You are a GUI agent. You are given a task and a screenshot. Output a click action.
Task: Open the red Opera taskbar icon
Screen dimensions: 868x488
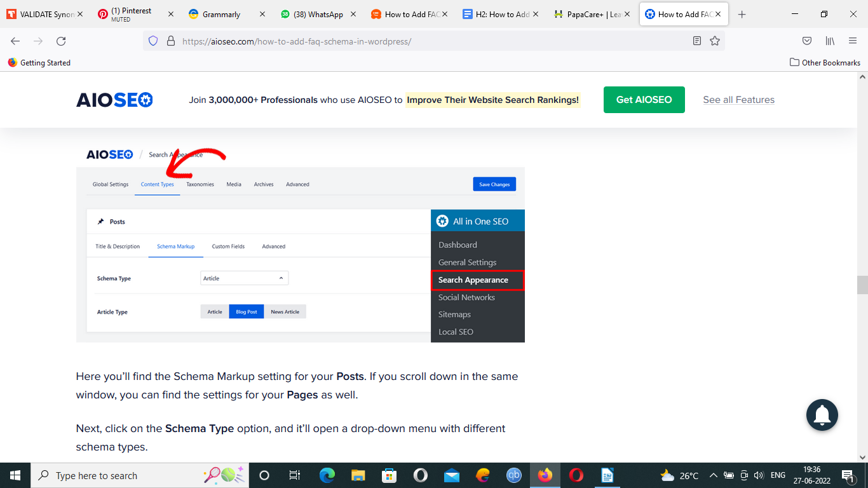[x=576, y=475]
